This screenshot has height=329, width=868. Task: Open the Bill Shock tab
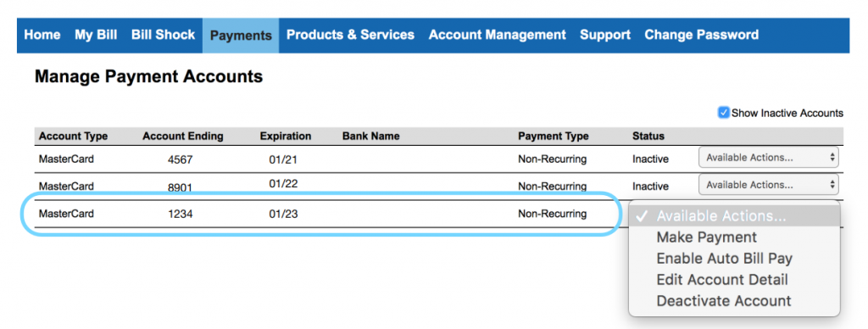[164, 35]
